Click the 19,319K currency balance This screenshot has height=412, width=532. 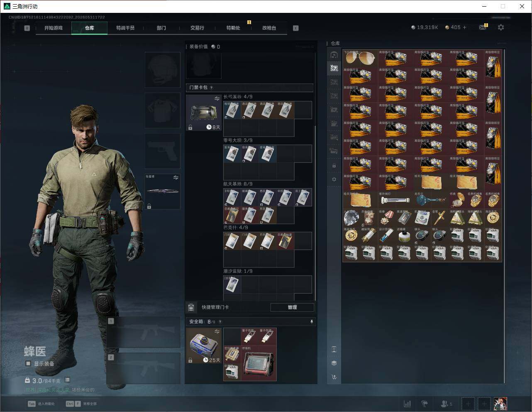(x=425, y=27)
